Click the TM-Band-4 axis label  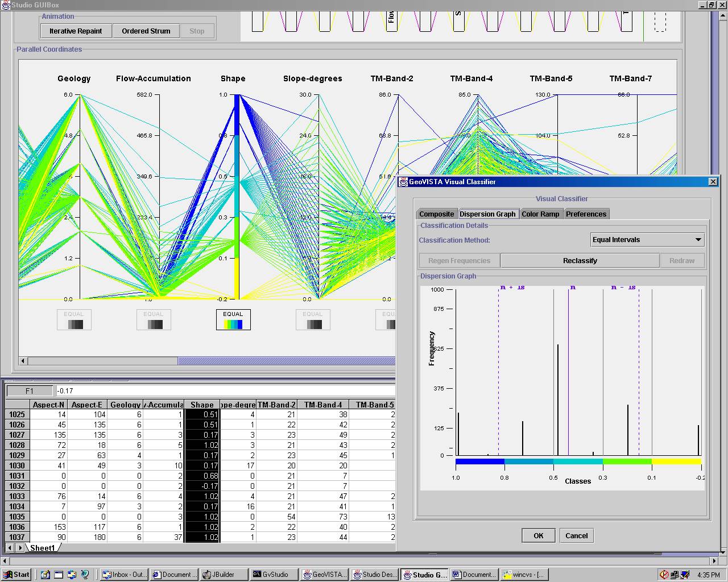click(x=471, y=78)
